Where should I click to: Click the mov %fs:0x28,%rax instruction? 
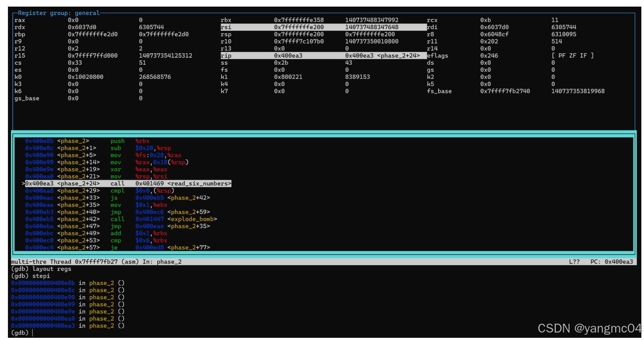(x=103, y=155)
